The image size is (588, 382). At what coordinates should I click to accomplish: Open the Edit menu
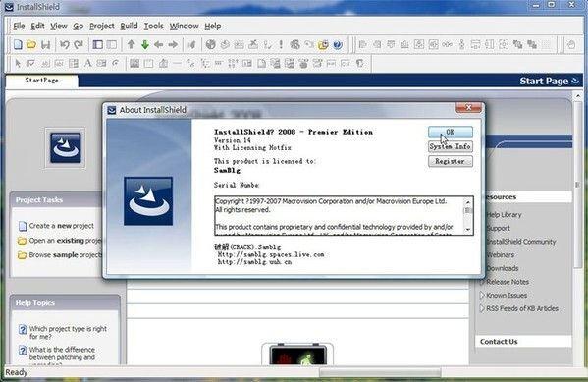click(x=37, y=26)
